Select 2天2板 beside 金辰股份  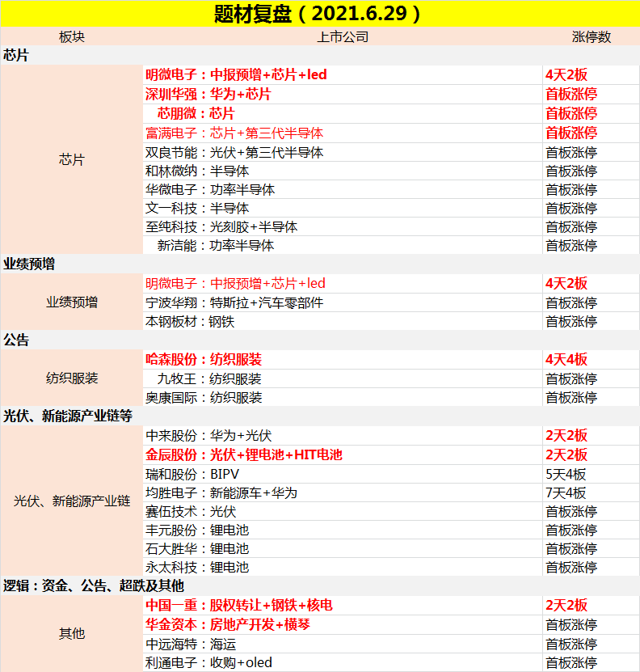click(x=566, y=454)
